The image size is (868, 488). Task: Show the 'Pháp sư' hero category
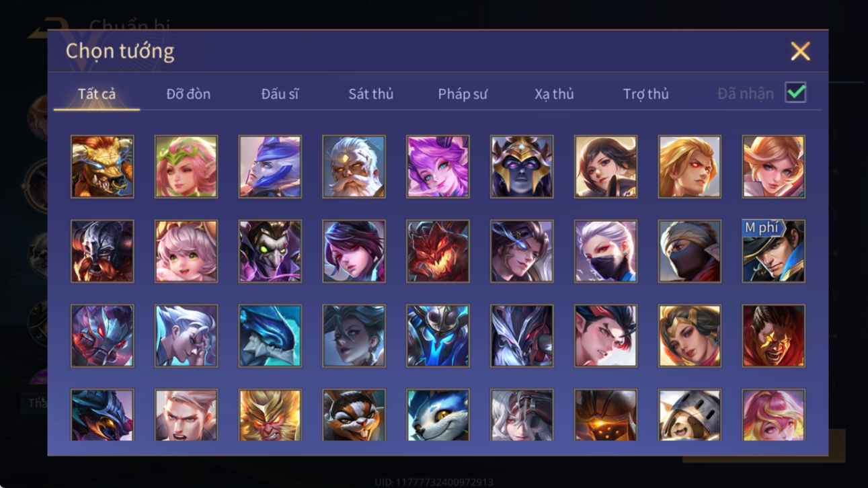click(463, 94)
